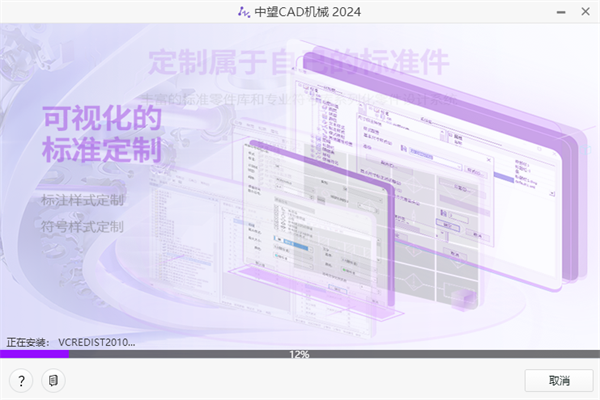Open the help question mark button
Screen dimensions: 600x400
[21, 380]
